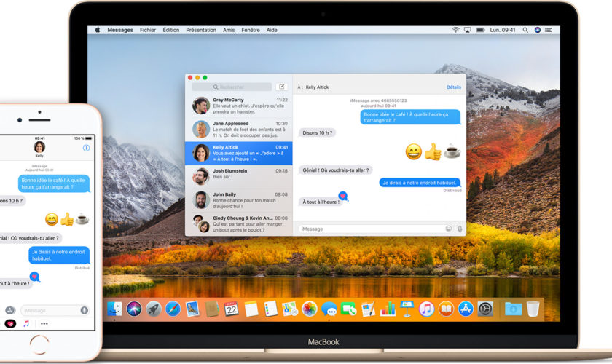Expand the Wi-Fi status menu

point(456,30)
